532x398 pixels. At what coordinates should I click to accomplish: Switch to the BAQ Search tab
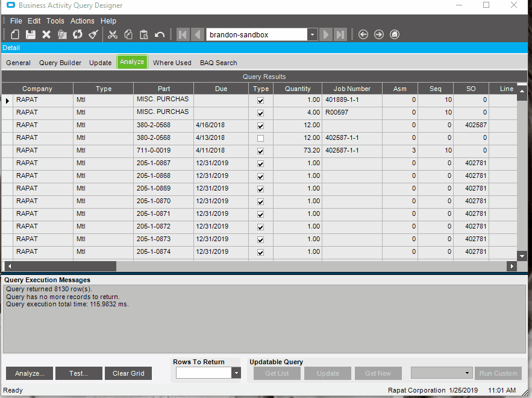coord(219,63)
